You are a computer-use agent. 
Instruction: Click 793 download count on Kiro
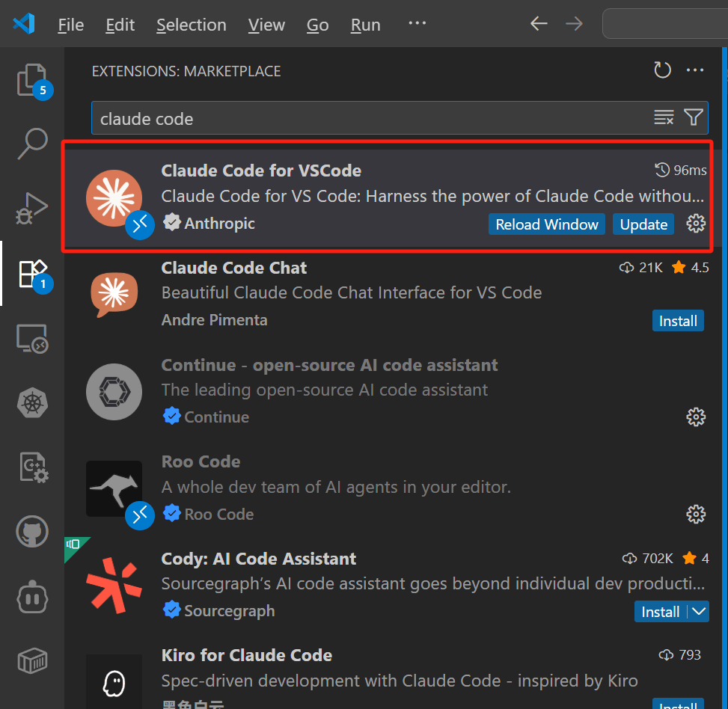pyautogui.click(x=689, y=654)
